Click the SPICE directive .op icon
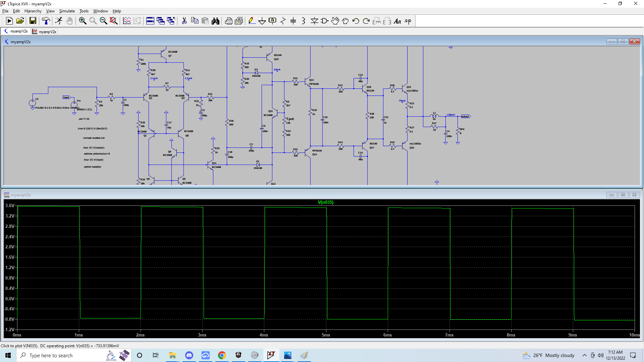Image resolution: width=644 pixels, height=362 pixels. pos(408,21)
